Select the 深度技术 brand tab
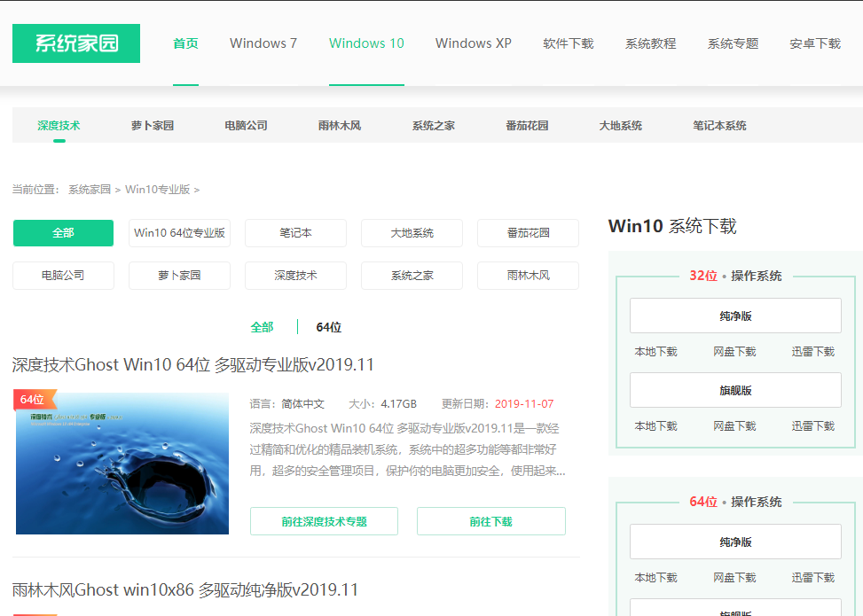Screen dimensions: 863x616 point(59,125)
